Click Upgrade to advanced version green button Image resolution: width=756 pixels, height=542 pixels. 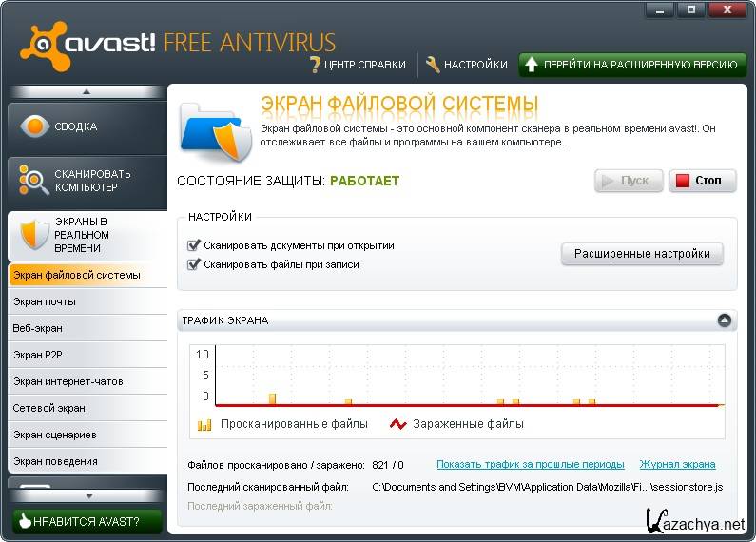click(631, 65)
